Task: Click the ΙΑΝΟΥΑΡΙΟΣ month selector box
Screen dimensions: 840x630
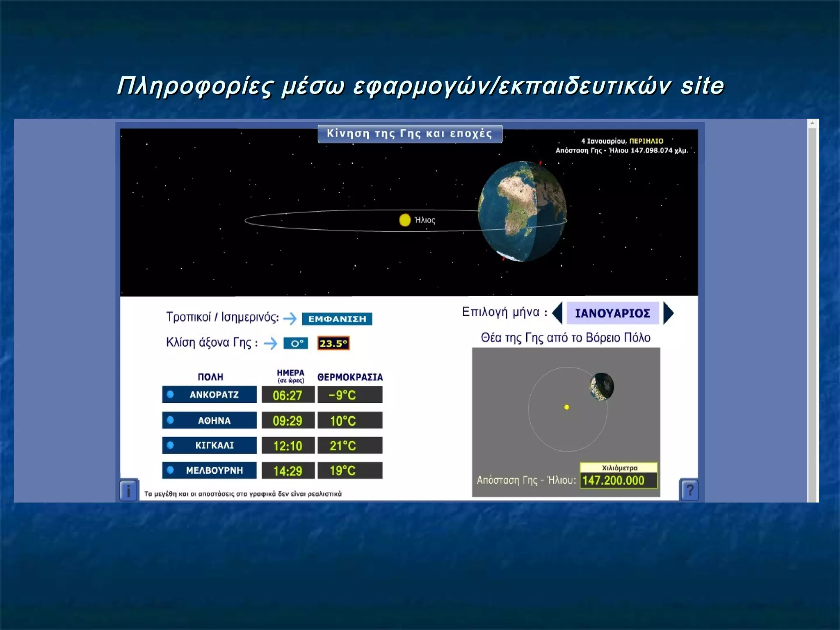Action: pyautogui.click(x=612, y=313)
